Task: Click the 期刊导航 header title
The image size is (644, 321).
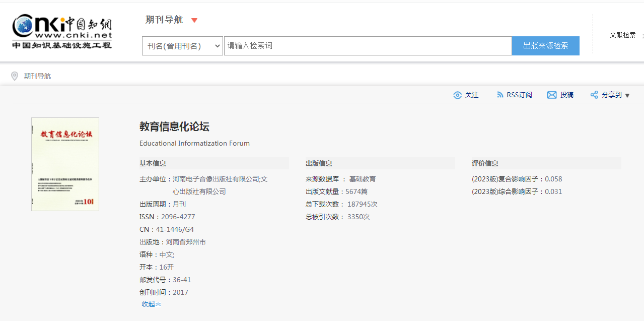Action: coord(164,20)
